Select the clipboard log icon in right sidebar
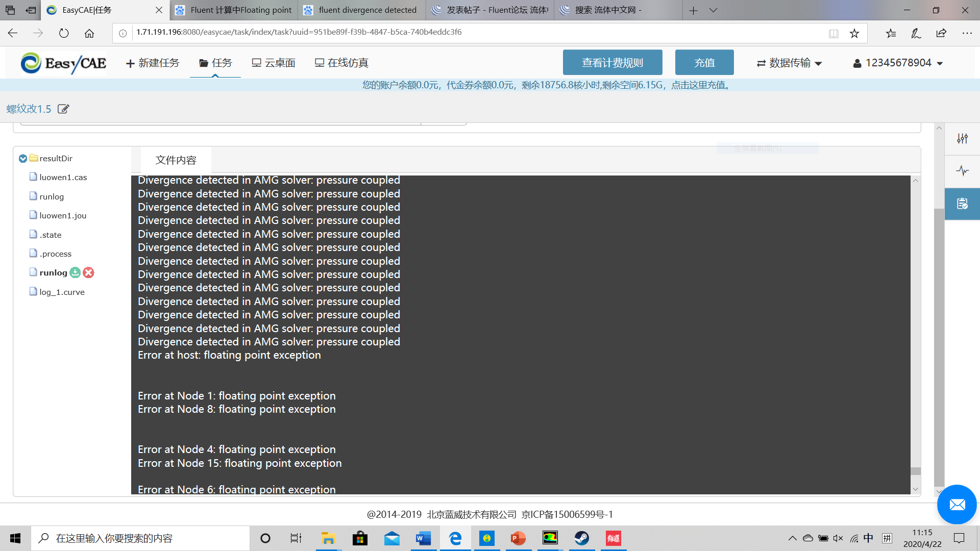This screenshot has height=551, width=980. [x=962, y=204]
